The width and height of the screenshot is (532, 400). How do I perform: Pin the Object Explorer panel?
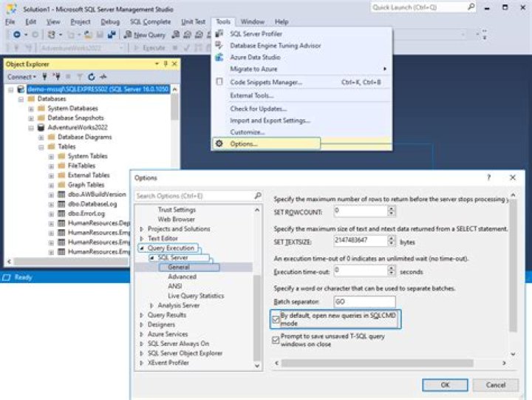(x=166, y=64)
